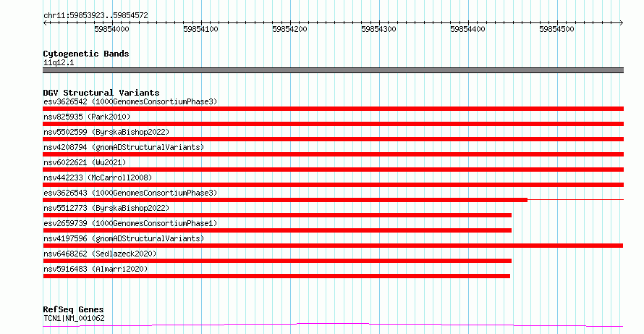The height and width of the screenshot is (334, 644).
Task: Select the red bar under nsv6468262
Action: pos(277,261)
